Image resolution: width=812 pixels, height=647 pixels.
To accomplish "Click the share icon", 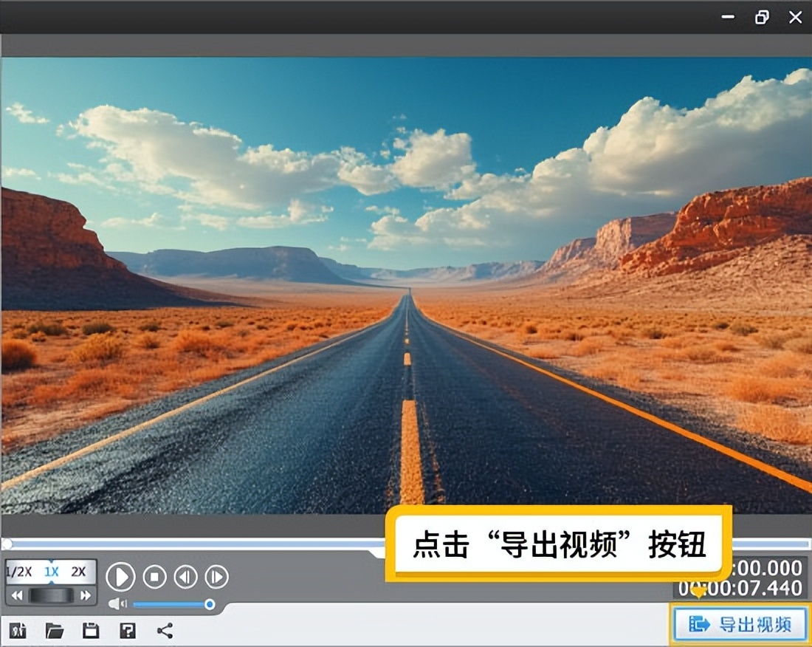I will point(165,630).
